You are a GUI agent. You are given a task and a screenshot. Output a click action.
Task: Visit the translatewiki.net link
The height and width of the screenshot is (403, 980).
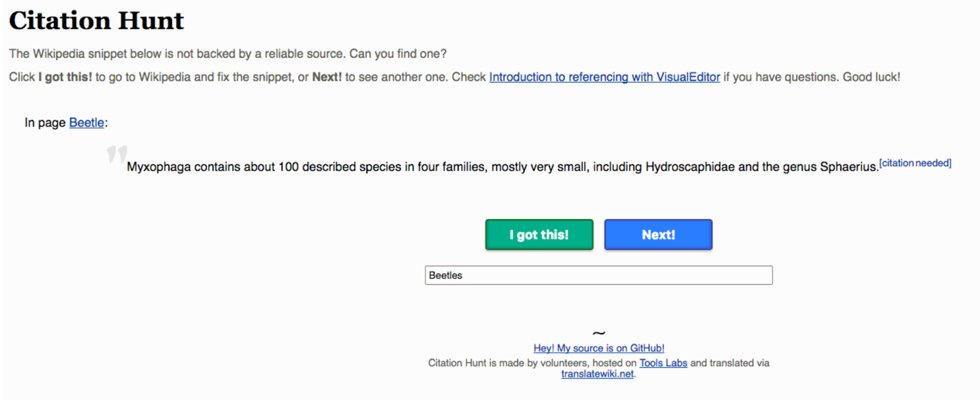click(597, 374)
